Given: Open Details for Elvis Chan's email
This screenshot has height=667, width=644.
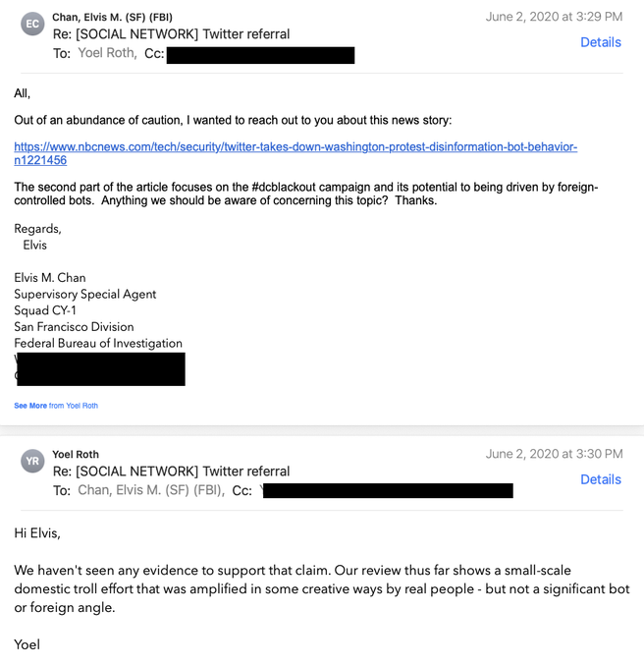Looking at the screenshot, I should click(x=600, y=42).
